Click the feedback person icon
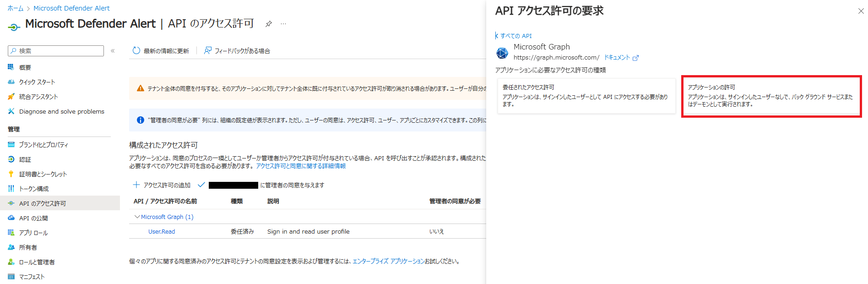The width and height of the screenshot is (868, 284). 208,50
